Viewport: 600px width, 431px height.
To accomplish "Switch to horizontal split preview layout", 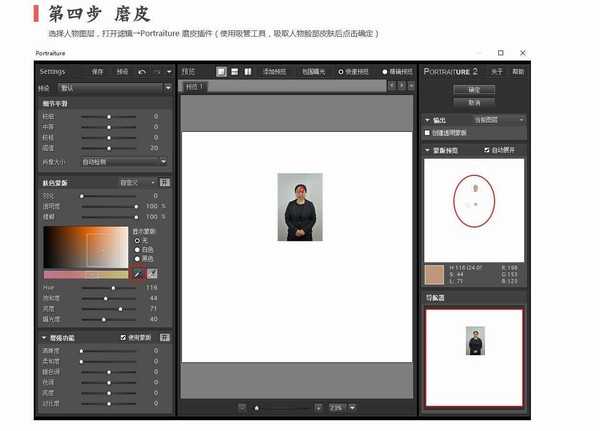I will click(x=234, y=72).
